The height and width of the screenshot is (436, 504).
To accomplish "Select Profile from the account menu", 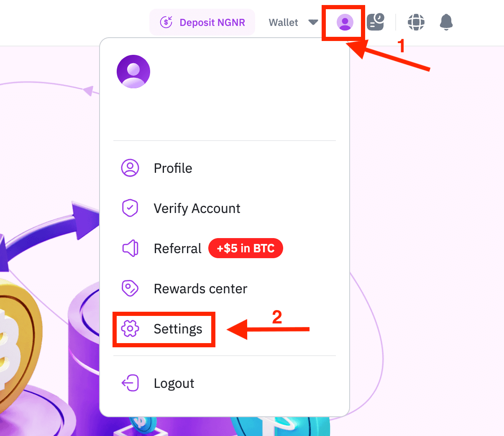I will (x=173, y=168).
